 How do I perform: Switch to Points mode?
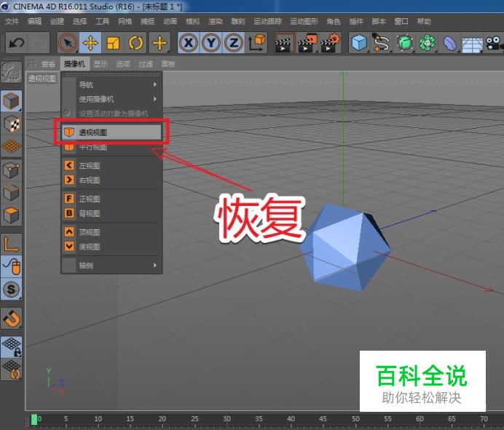12,170
